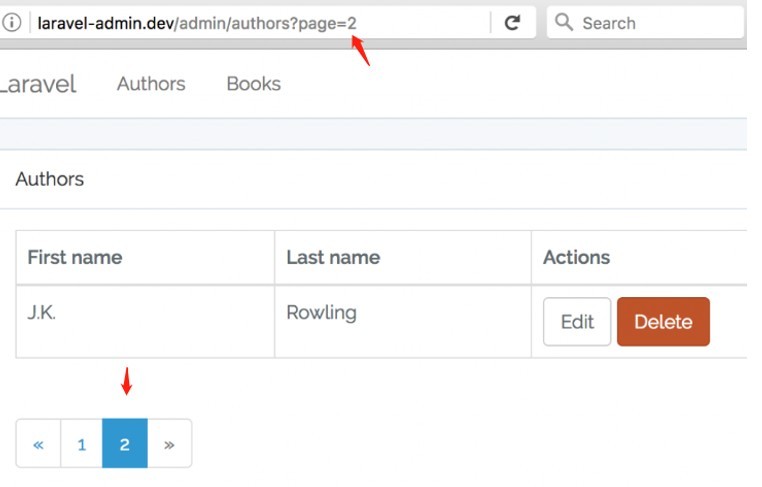Screen dimensions: 762x487
Task: Click the Last name column header
Action: pyautogui.click(x=333, y=257)
